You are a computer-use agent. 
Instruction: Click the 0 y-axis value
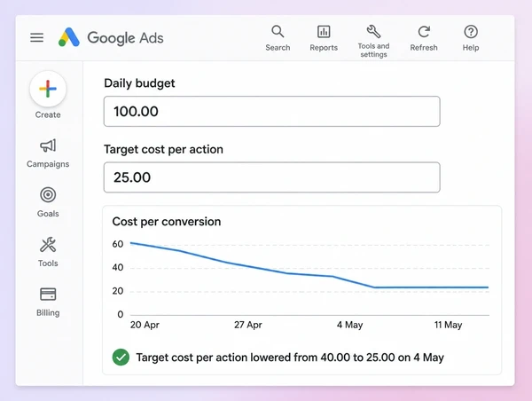pos(121,314)
